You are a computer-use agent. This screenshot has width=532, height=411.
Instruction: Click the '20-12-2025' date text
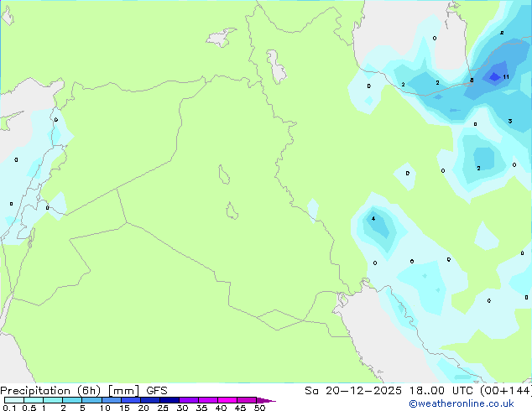(363, 391)
